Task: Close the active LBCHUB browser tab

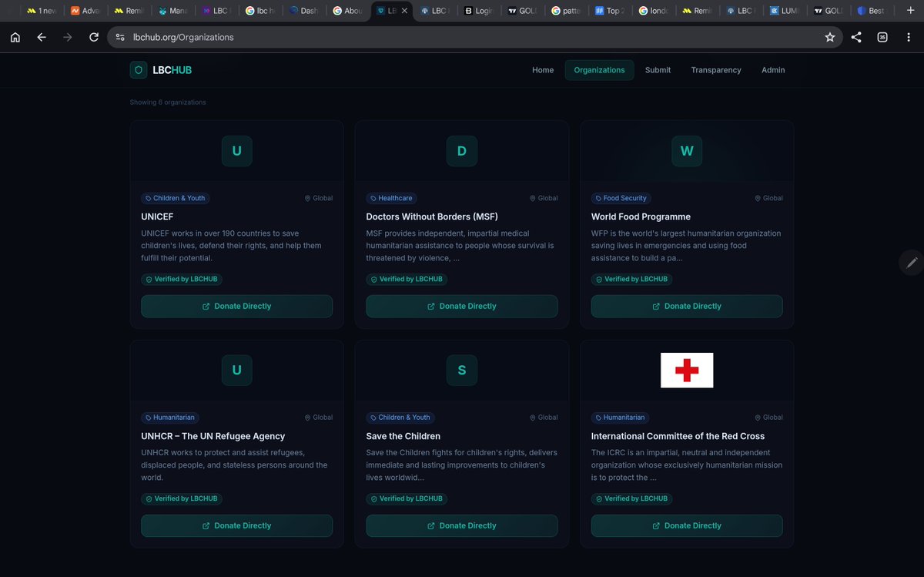Action: click(x=405, y=11)
